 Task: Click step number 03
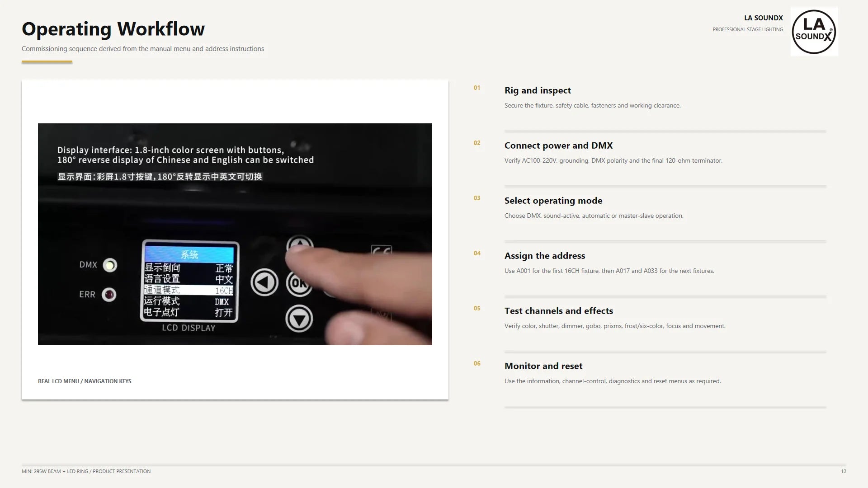pos(477,198)
